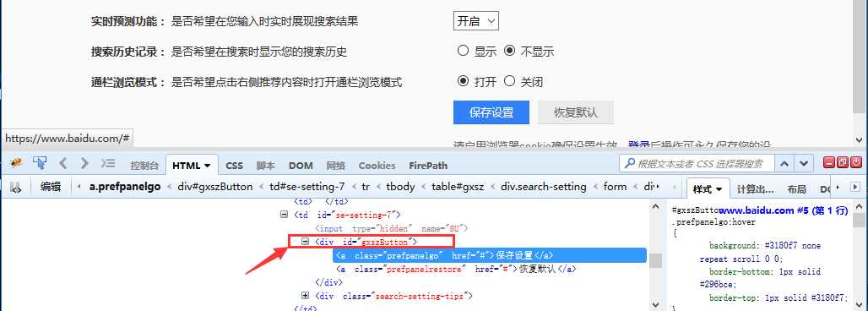Screen dimensions: 868x311
Task: Open the 计算出 side tab
Action: coord(755,189)
